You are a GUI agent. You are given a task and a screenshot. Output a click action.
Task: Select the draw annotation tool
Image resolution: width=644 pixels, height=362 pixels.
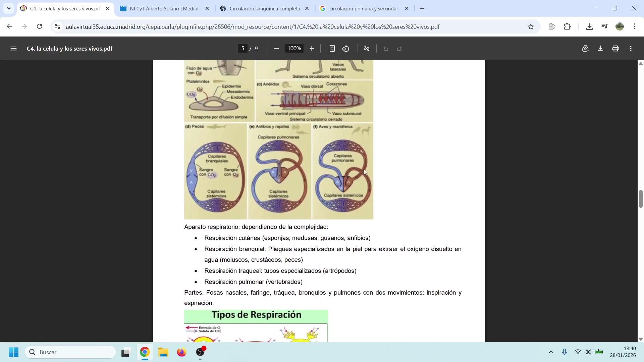pos(367,49)
